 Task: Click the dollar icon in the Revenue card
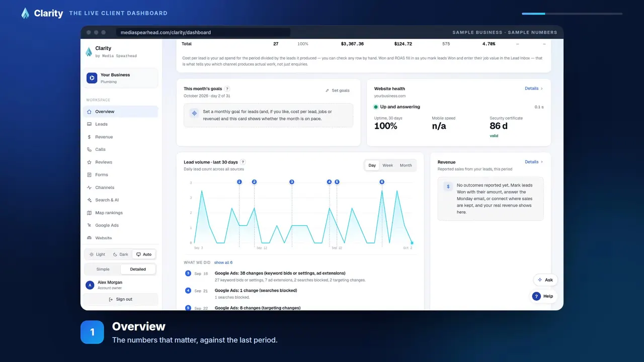click(448, 187)
